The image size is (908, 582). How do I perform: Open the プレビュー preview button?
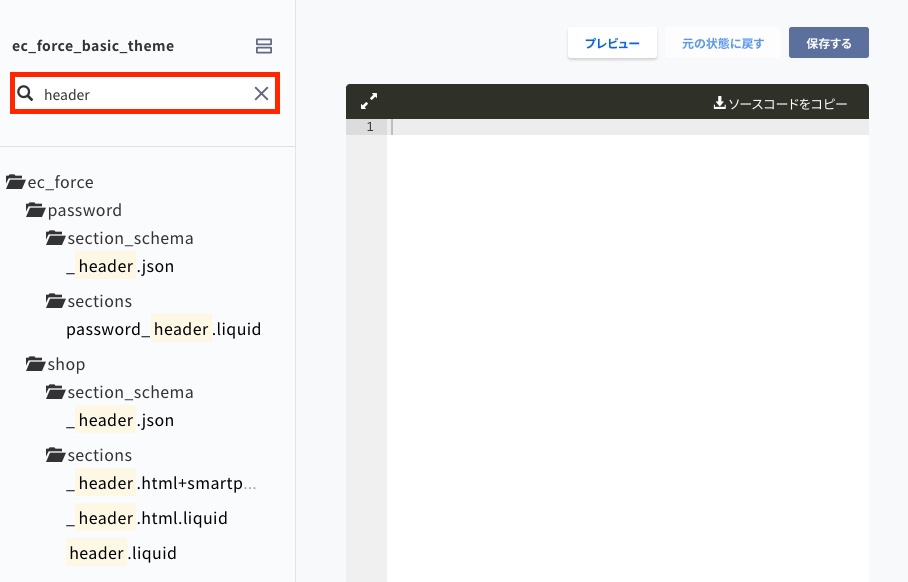click(x=612, y=43)
